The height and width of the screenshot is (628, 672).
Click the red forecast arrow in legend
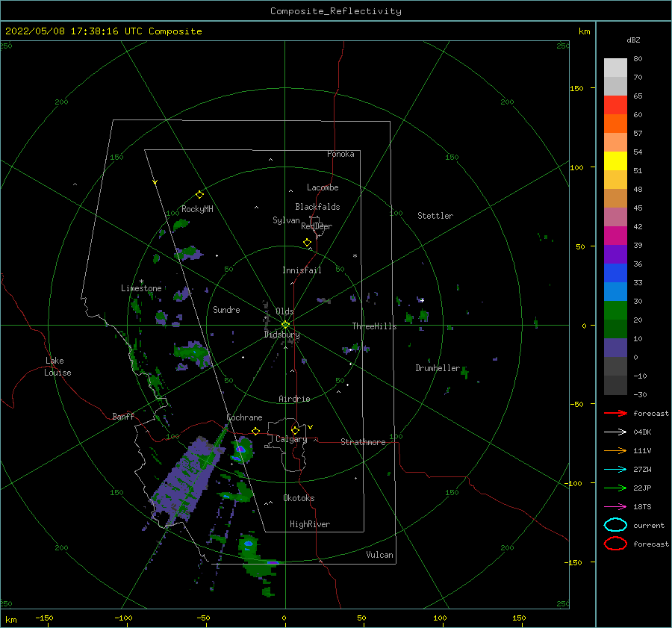pyautogui.click(x=615, y=413)
